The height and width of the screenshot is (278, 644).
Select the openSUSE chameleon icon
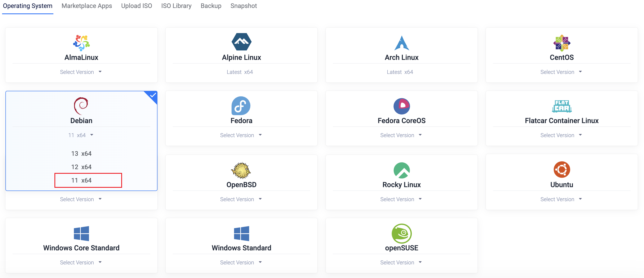pyautogui.click(x=402, y=233)
